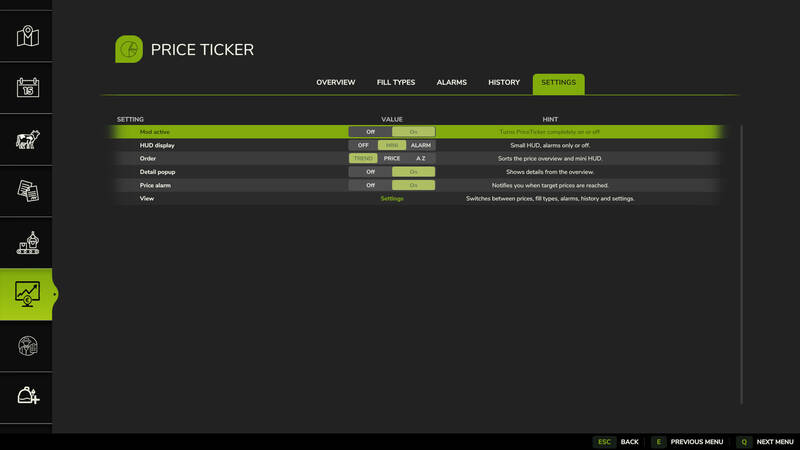This screenshot has height=450, width=800.
Task: Open the contracts documents icon
Action: pos(28,191)
